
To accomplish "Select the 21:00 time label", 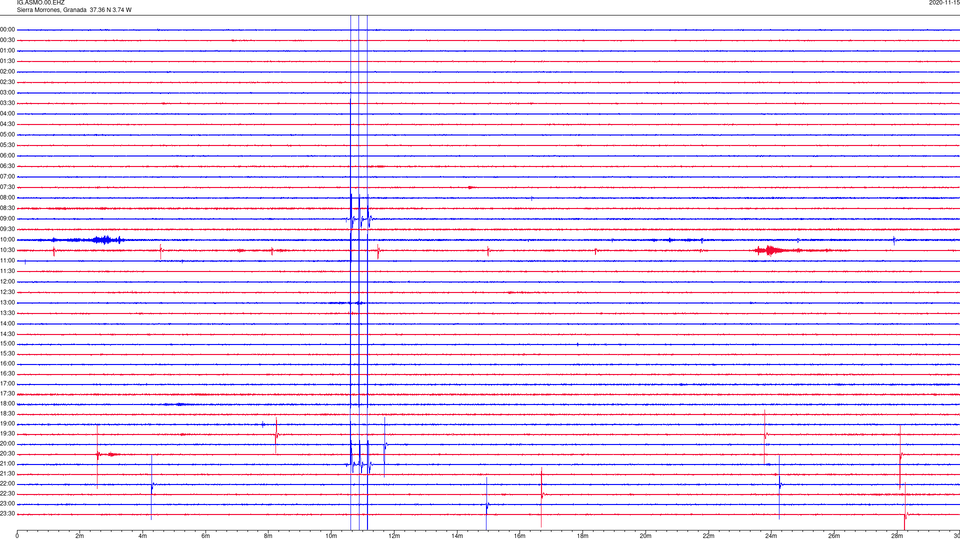I will tap(7, 463).
